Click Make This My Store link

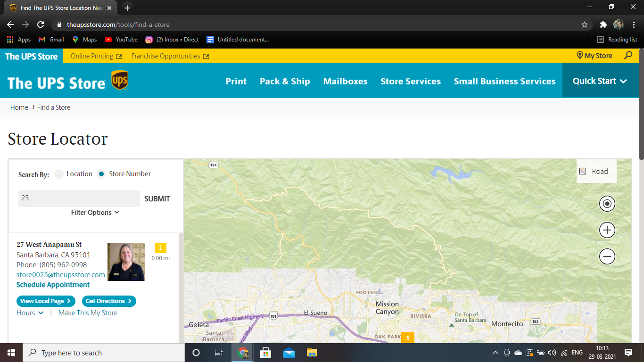click(x=88, y=313)
